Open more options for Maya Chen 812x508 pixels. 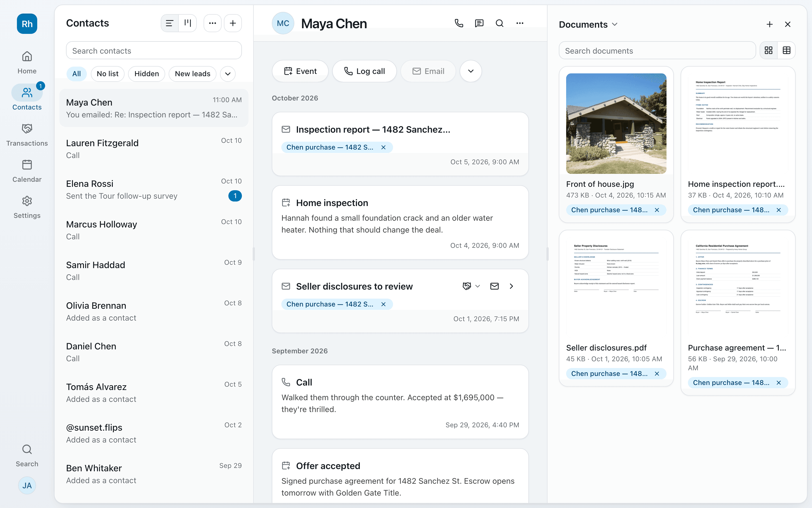(520, 23)
